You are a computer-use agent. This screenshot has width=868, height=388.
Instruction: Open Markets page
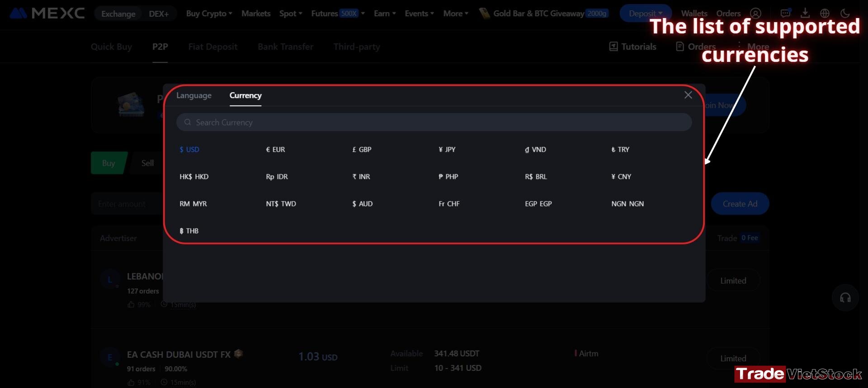[x=256, y=14]
